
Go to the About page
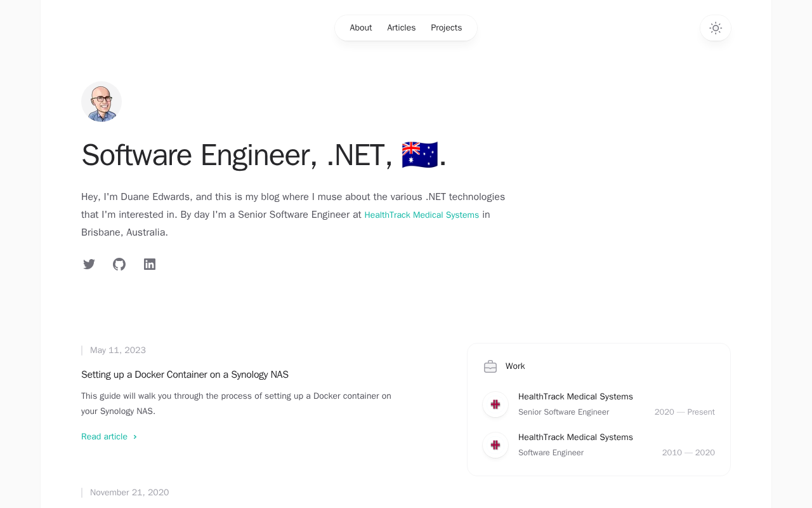tap(361, 28)
